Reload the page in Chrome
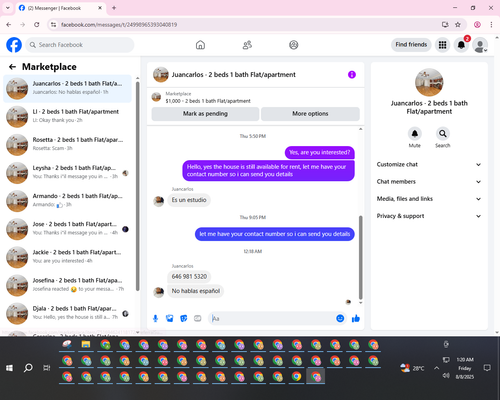 point(37,25)
